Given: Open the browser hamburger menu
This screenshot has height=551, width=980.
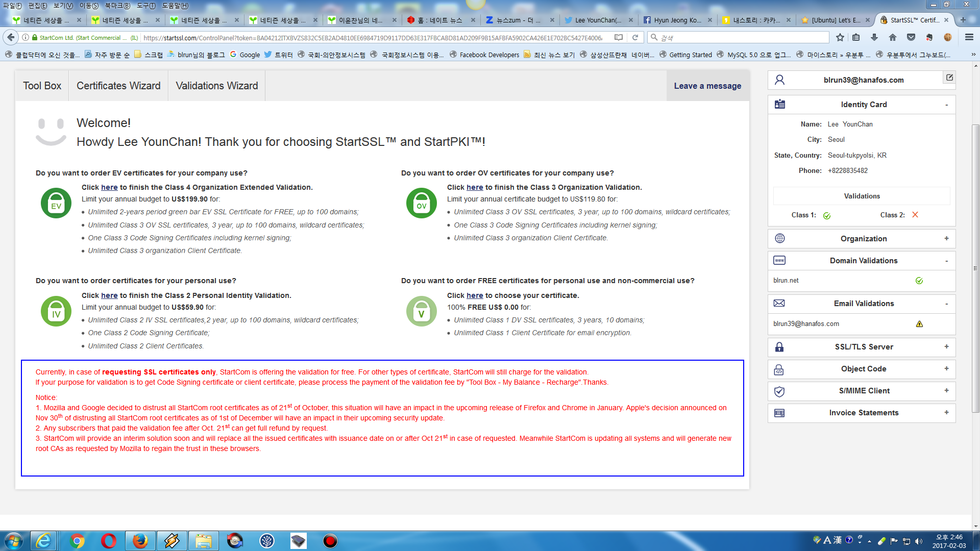Looking at the screenshot, I should pos(969,37).
